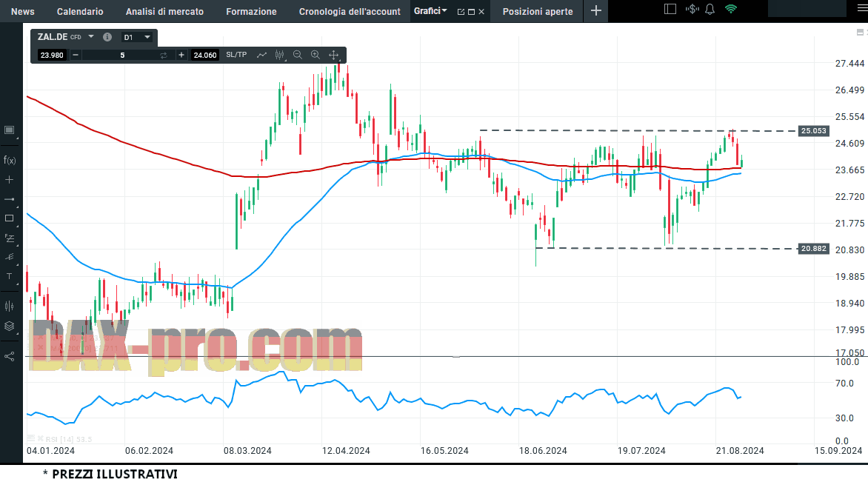Close the Grafici panel
The height and width of the screenshot is (482, 868).
(x=481, y=12)
